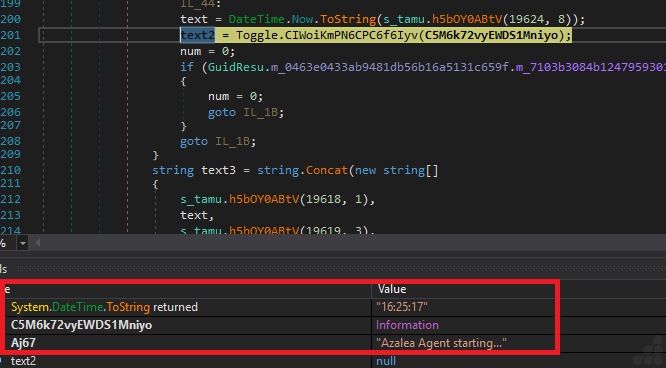This screenshot has width=666, height=368.
Task: Click the "Azalea Agent starting..." value
Action: point(441,343)
